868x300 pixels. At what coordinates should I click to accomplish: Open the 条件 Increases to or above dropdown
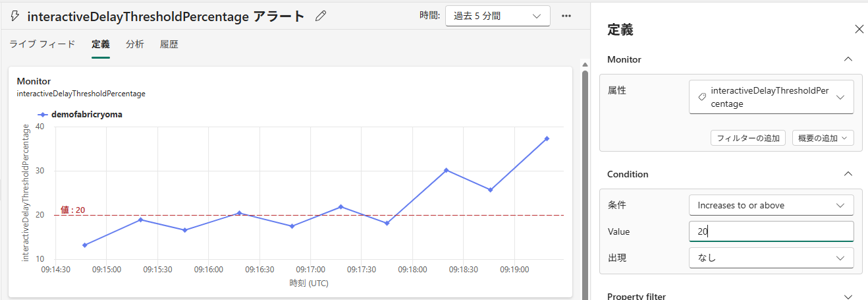[x=771, y=205]
